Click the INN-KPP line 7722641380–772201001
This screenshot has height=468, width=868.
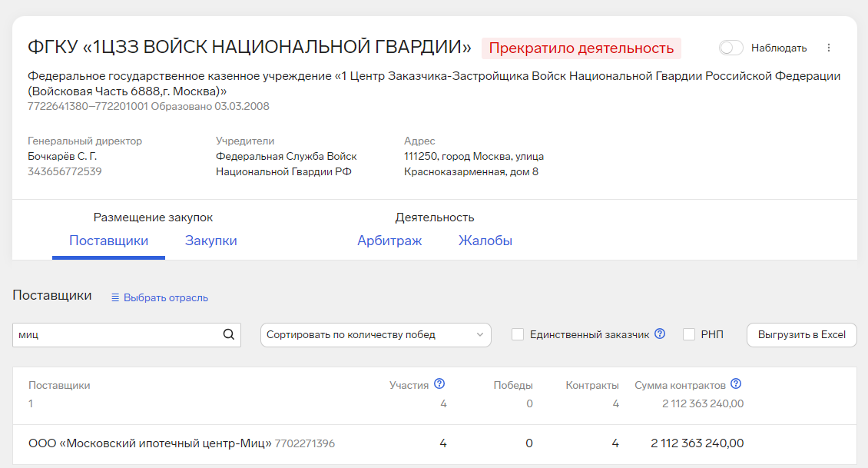88,106
